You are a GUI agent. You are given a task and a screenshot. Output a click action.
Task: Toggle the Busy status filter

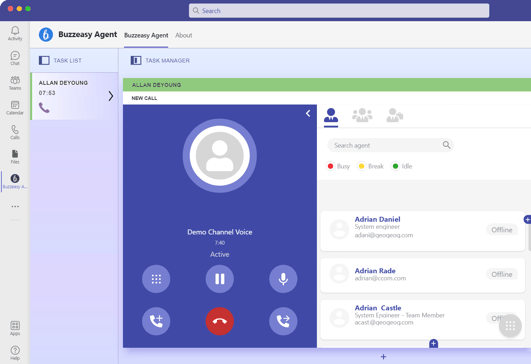[338, 166]
